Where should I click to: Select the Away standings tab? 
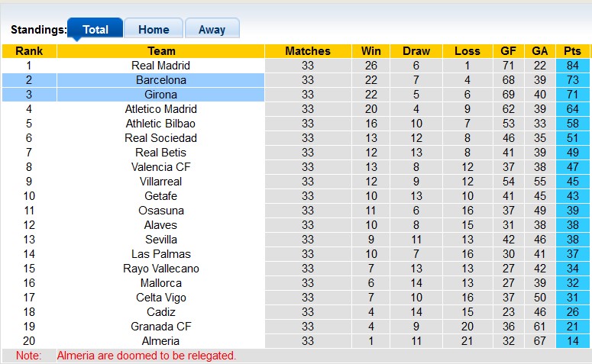[212, 30]
